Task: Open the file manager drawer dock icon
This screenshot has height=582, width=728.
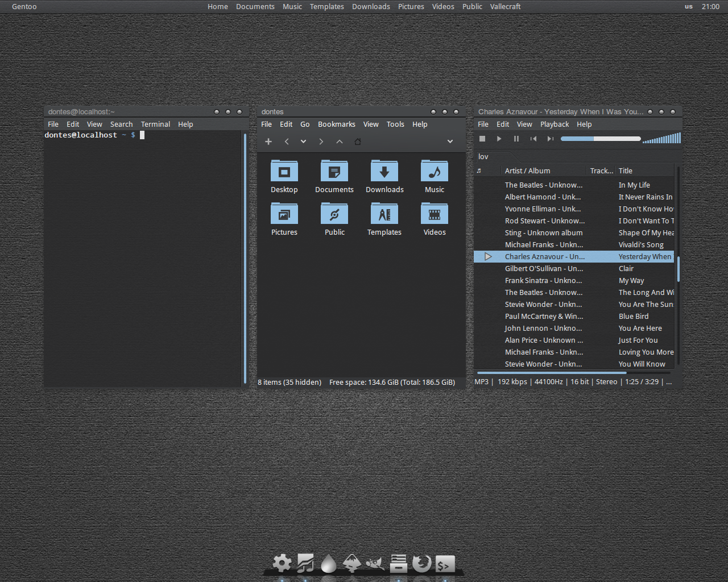Action: 399,563
